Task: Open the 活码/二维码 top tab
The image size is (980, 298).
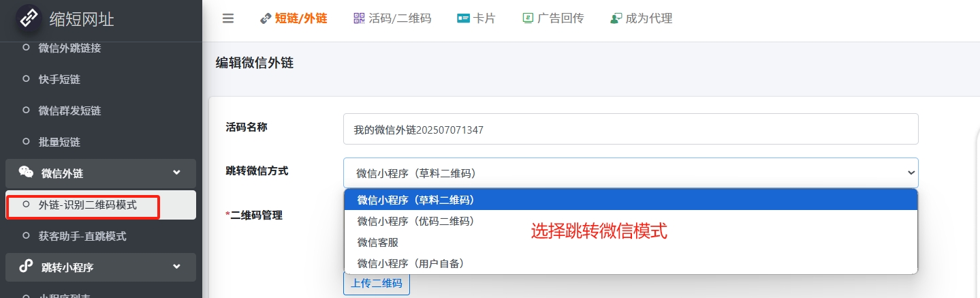Action: tap(392, 18)
